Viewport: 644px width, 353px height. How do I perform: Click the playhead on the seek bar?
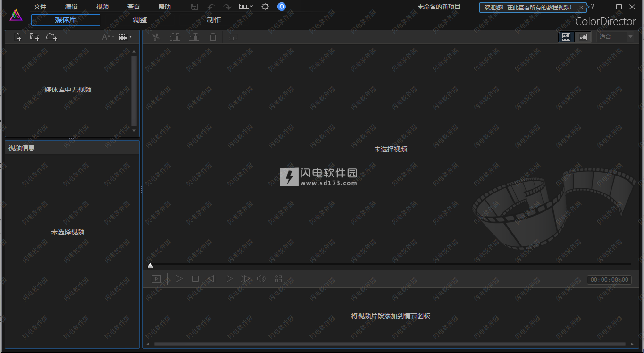pos(150,266)
